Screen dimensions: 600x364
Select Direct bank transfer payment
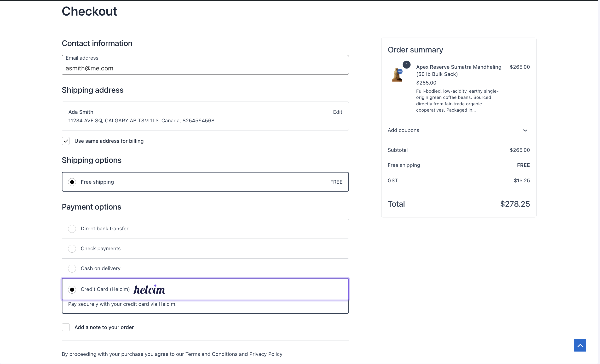pyautogui.click(x=72, y=229)
